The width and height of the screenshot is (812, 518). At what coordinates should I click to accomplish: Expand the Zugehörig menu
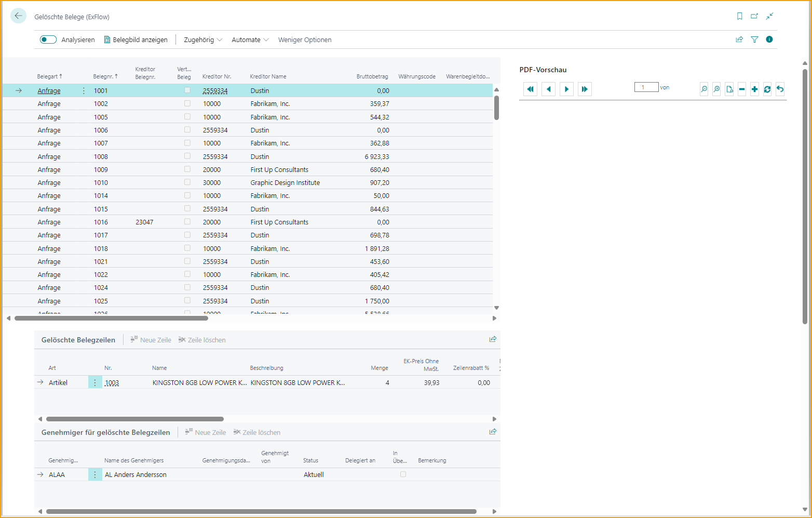(203, 40)
